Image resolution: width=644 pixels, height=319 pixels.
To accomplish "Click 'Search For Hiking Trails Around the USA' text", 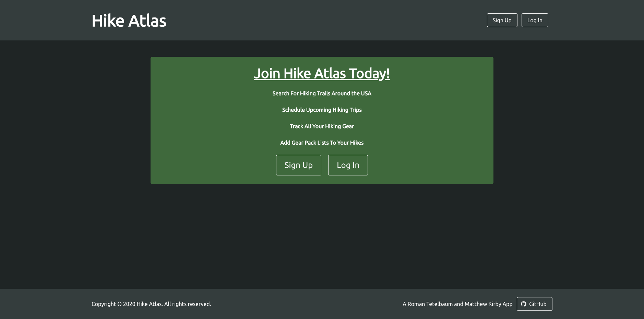I will pos(322,93).
